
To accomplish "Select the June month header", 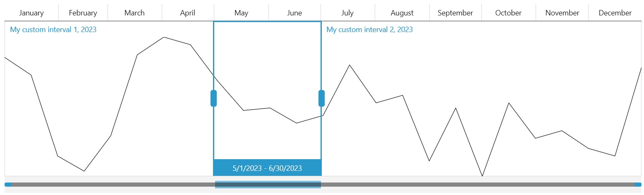I will [295, 12].
